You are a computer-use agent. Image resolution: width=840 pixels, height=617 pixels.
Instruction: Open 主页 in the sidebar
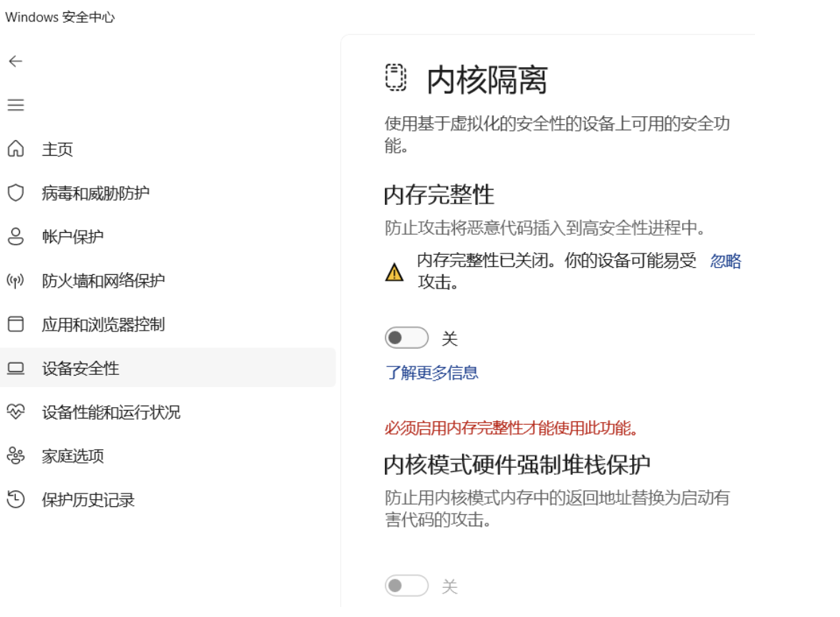168,149
